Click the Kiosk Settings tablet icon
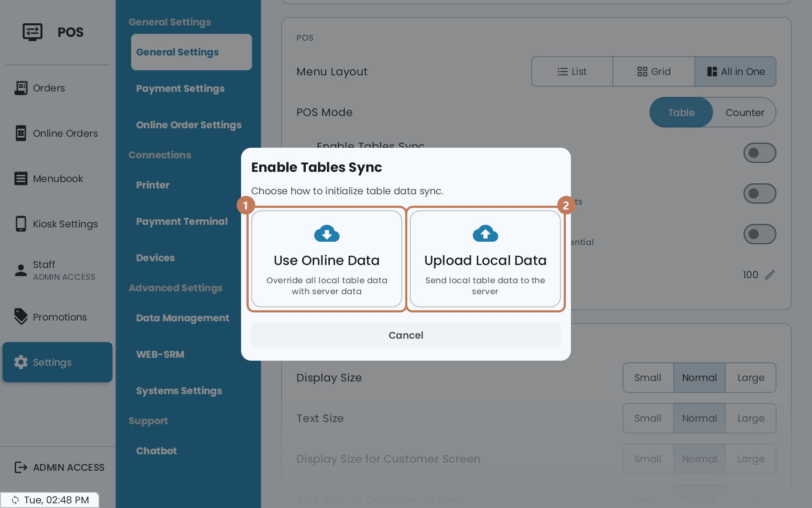The height and width of the screenshot is (508, 812). [x=21, y=224]
